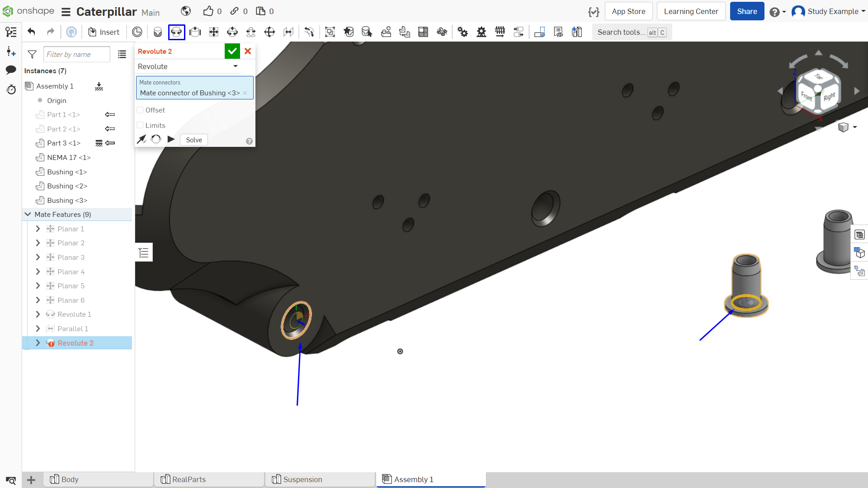
Task: Select the Tangent mate tool
Action: coord(309,32)
